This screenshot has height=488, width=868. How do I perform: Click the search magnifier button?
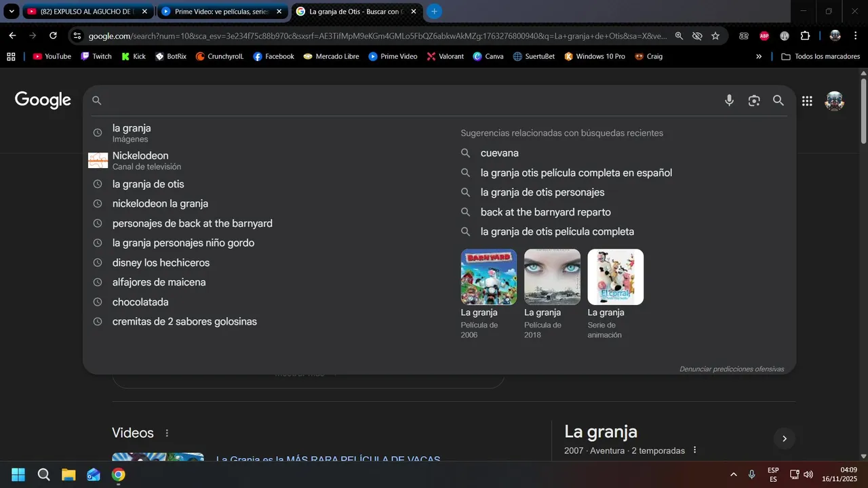coord(778,100)
